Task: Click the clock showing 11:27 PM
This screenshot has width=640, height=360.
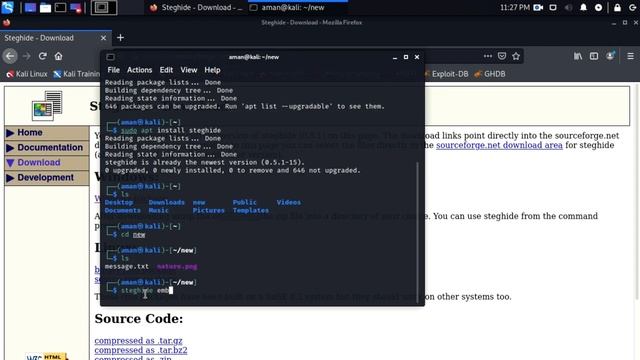Action: 514,7
